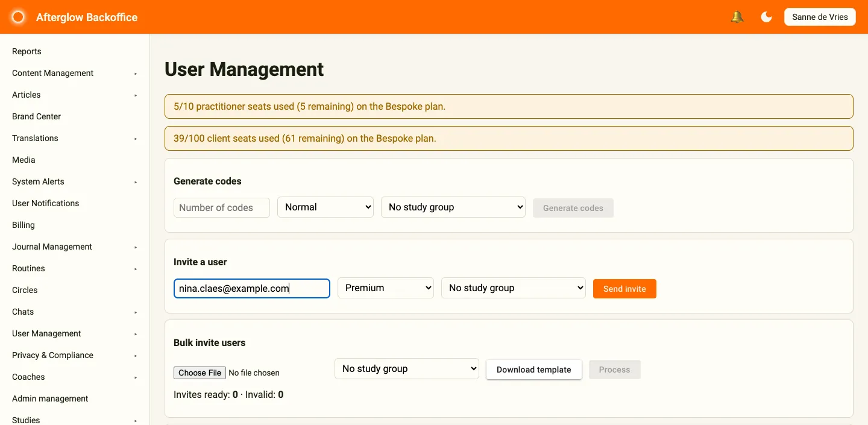Viewport: 868px width, 425px height.
Task: Open the notifications bell
Action: [737, 17]
